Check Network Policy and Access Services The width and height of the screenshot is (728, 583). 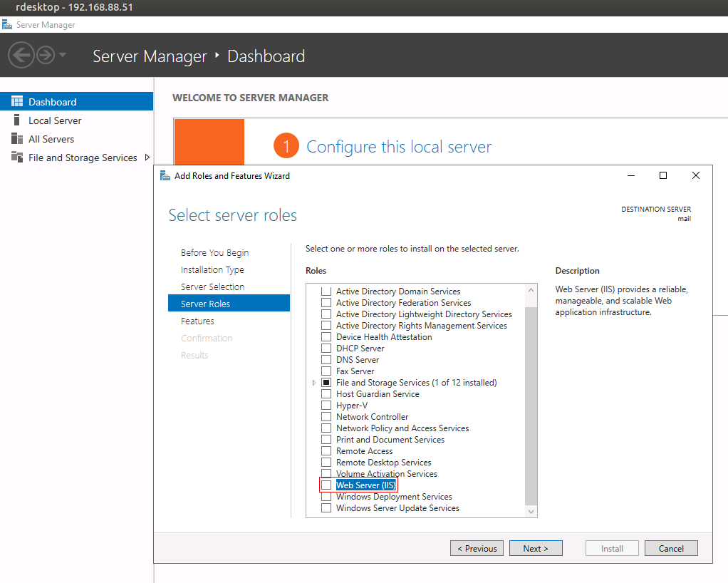coord(326,428)
